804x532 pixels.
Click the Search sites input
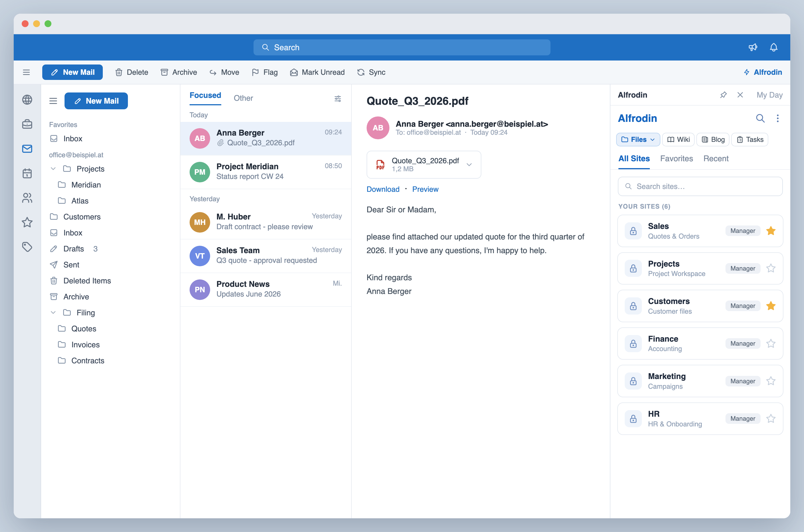pyautogui.click(x=700, y=186)
